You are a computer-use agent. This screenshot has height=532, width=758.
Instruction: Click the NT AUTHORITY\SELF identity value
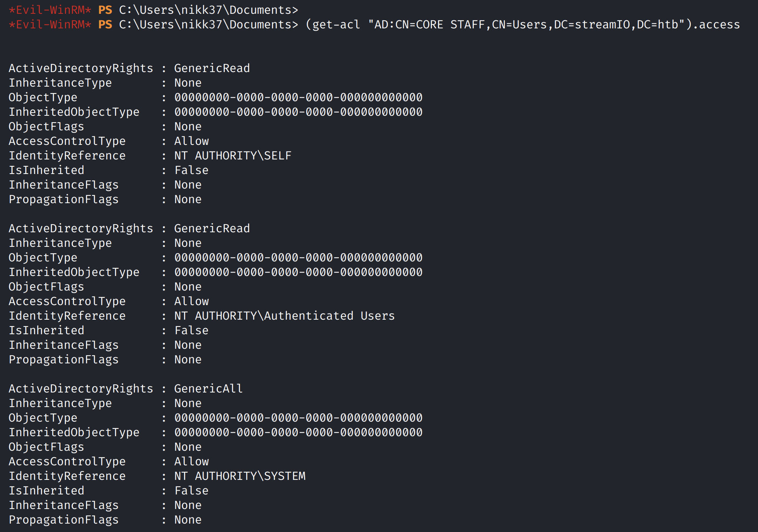pyautogui.click(x=232, y=156)
